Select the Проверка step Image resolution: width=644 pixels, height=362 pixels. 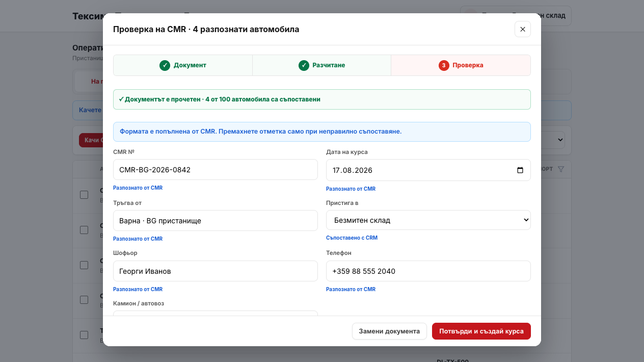click(x=461, y=65)
